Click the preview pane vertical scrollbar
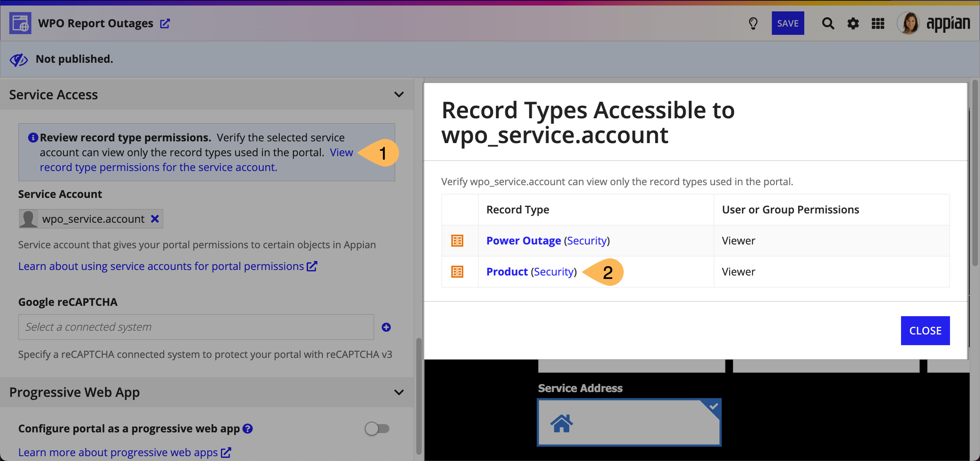 (975, 172)
